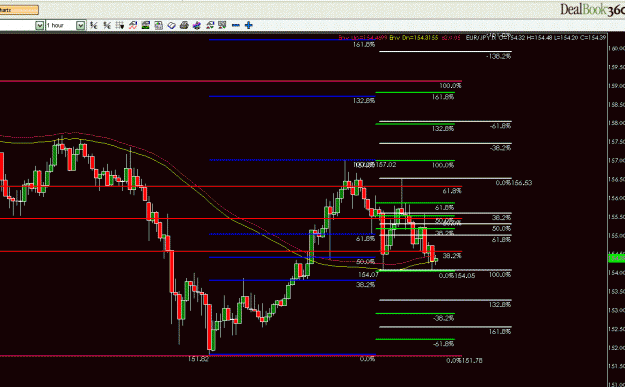Click the green current price tag on price axis
Screen dimensions: 625x387
point(616,258)
